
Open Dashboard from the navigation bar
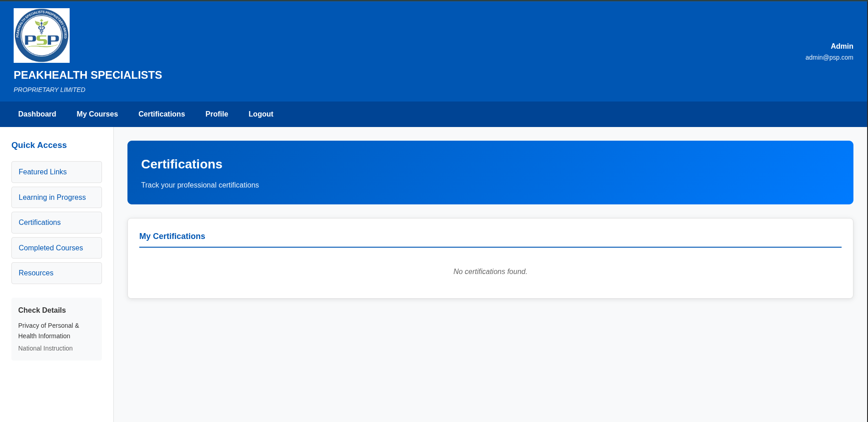(37, 114)
